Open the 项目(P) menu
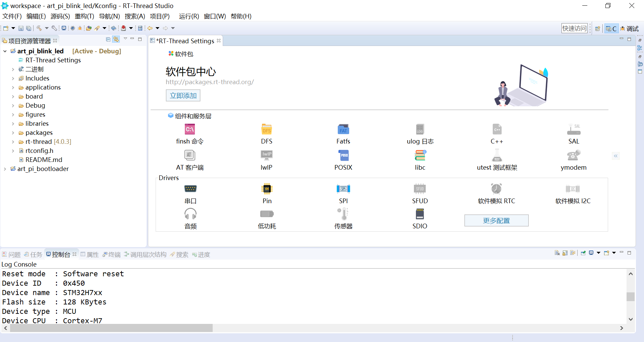Viewport: 644px width, 342px height. pyautogui.click(x=160, y=16)
